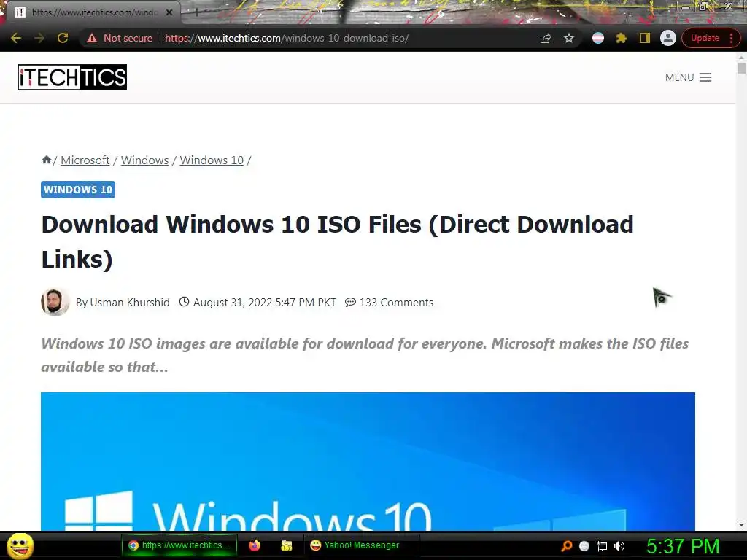The height and width of the screenshot is (560, 747).
Task: Go to home via breadcrumb house icon
Action: pos(46,160)
